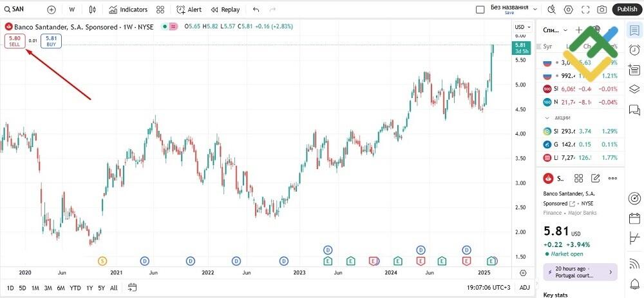Create a new Alert
Screen dimensions: 644x298
[189, 10]
